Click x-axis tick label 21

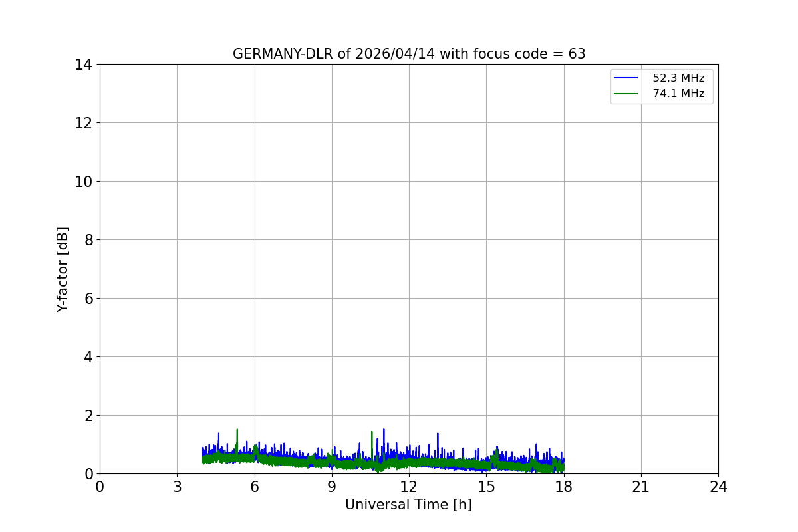tap(641, 487)
